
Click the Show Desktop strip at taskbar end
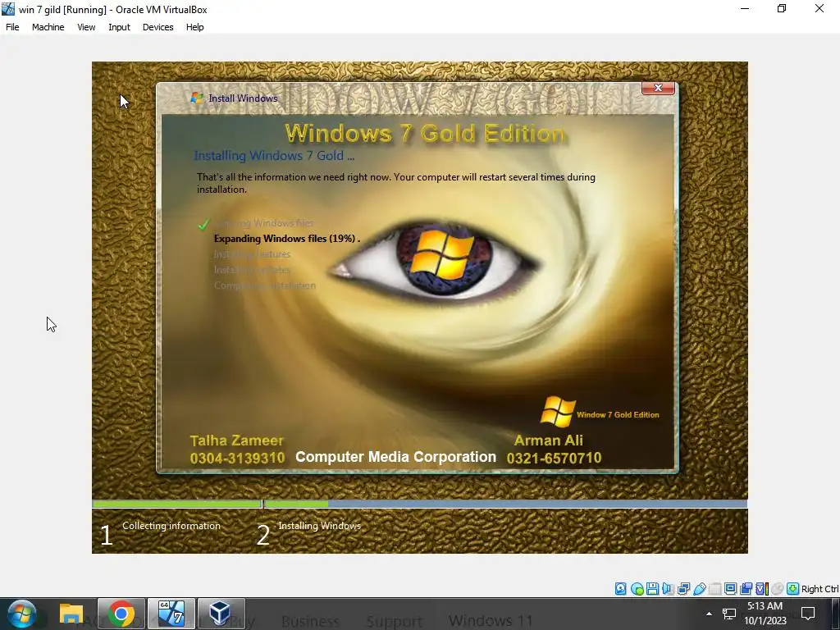[836, 614]
